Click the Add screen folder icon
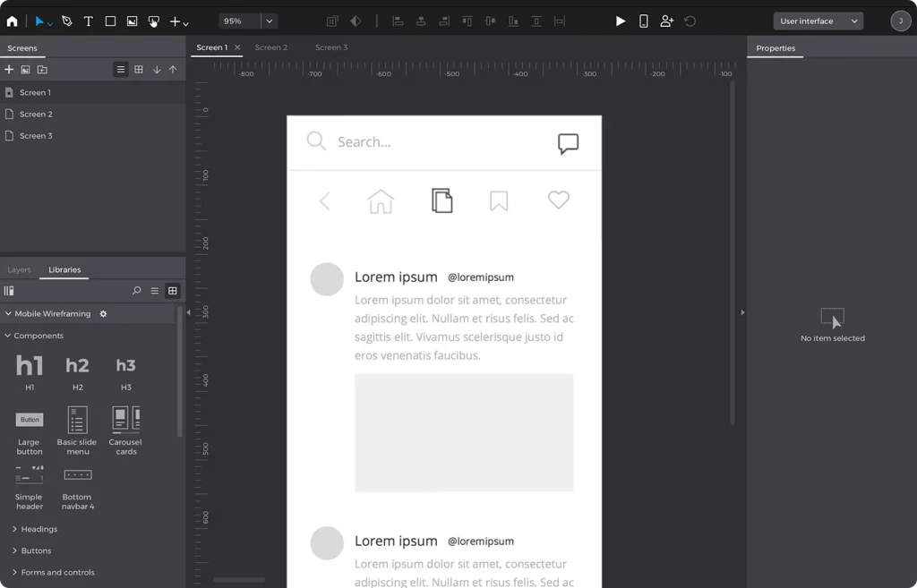The height and width of the screenshot is (588, 917). (x=42, y=70)
